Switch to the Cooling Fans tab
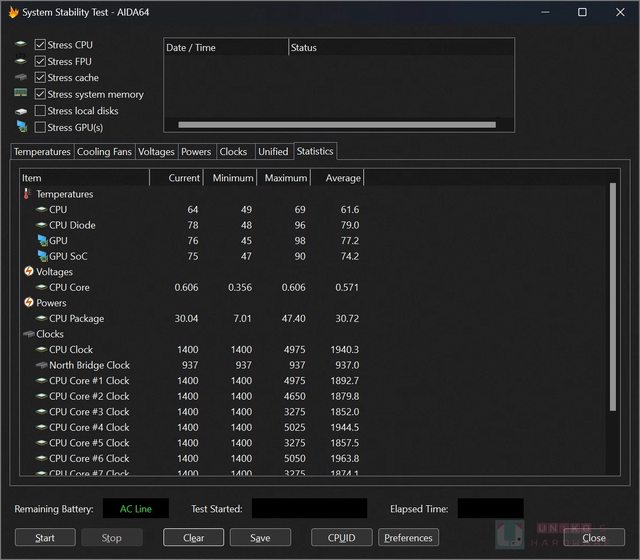 [105, 152]
